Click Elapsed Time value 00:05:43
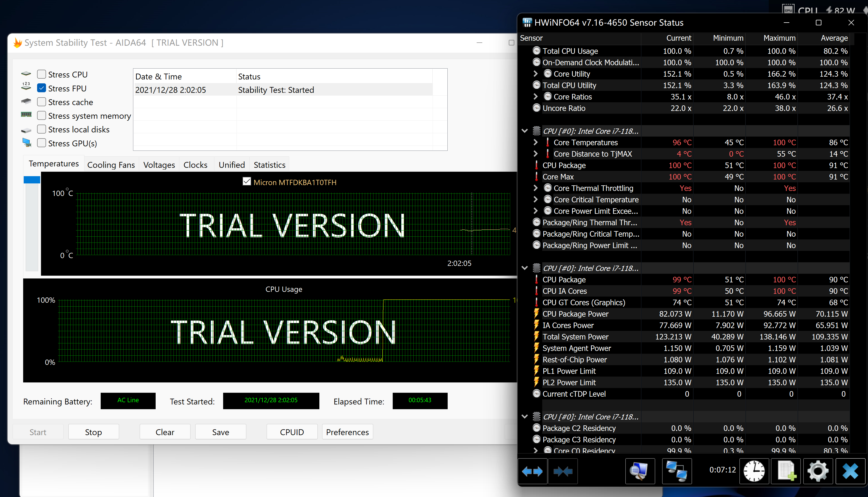This screenshot has height=497, width=868. click(420, 400)
